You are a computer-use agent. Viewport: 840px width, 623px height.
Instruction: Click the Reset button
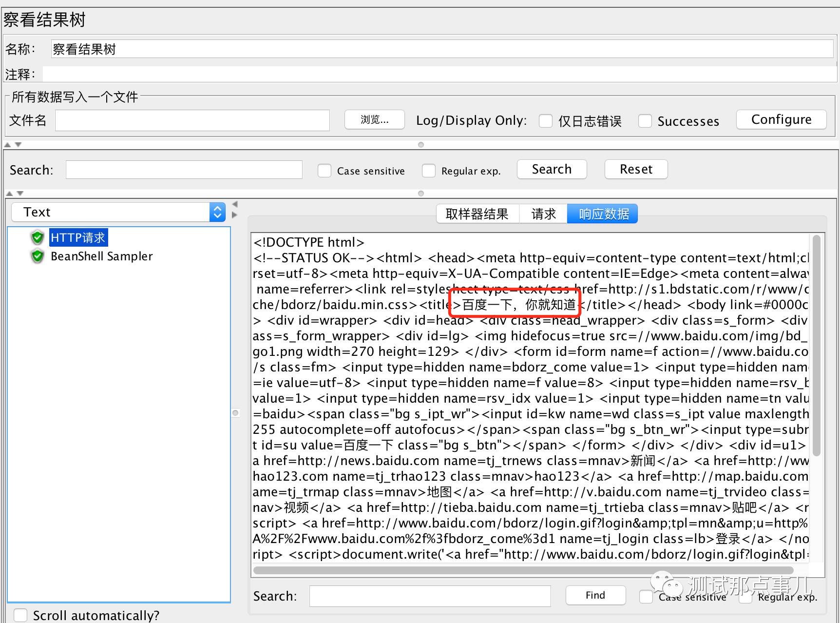[636, 169]
